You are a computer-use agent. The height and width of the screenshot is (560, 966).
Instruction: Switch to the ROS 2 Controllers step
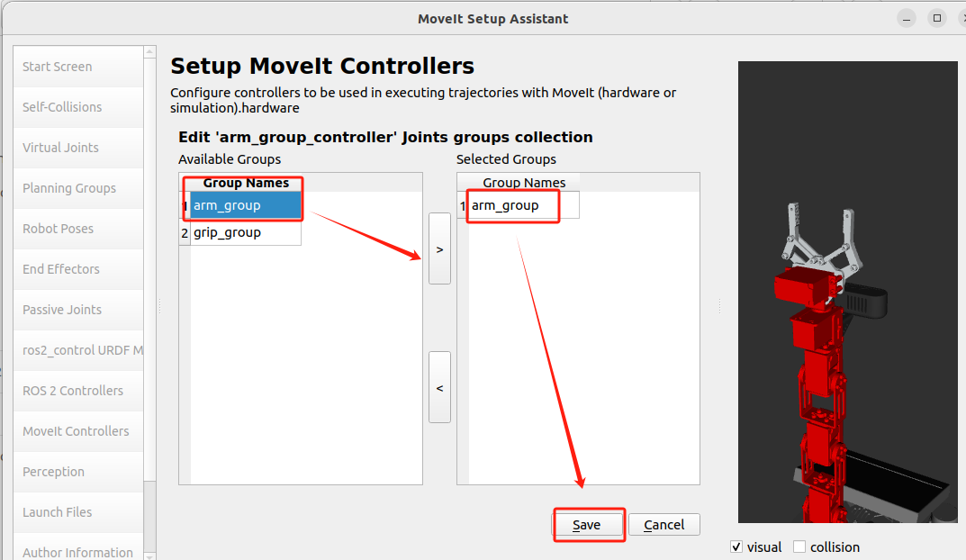click(x=78, y=392)
